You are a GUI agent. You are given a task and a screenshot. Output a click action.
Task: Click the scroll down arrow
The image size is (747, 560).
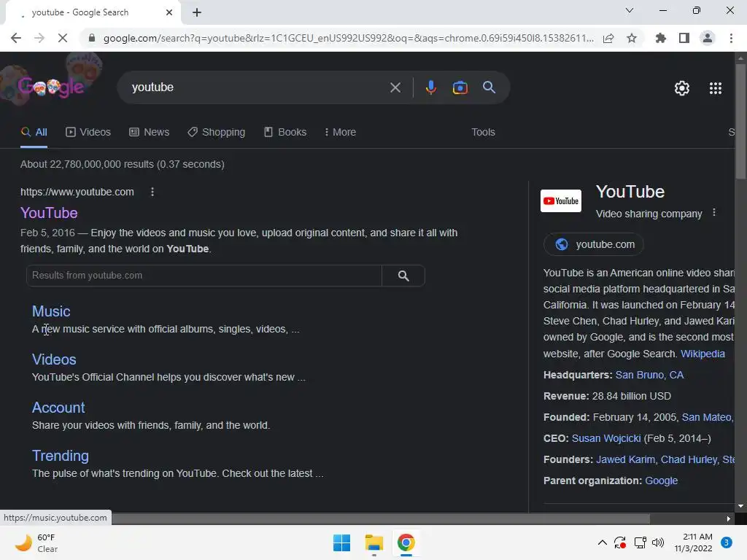(x=740, y=507)
